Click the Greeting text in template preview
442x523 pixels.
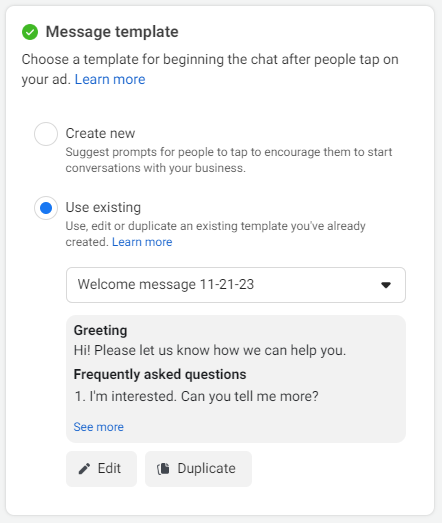click(100, 330)
